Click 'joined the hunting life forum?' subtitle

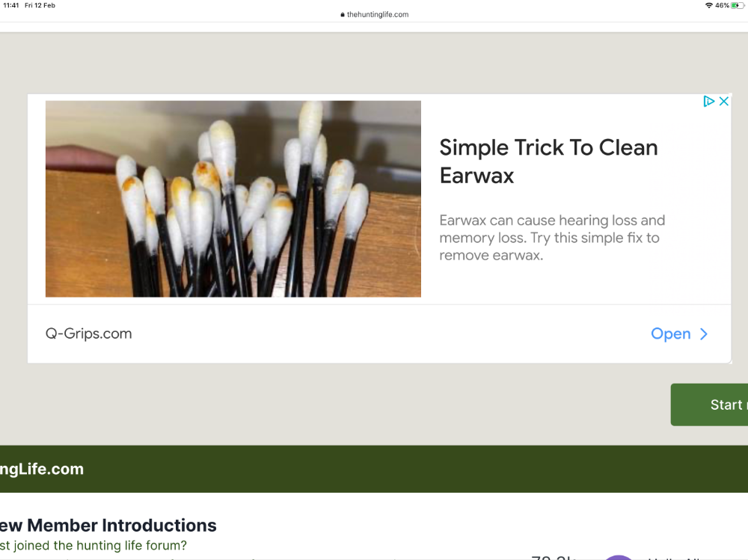click(x=100, y=545)
